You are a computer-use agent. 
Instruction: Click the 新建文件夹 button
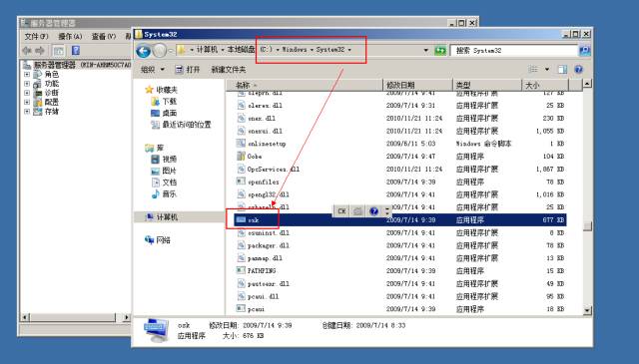pyautogui.click(x=229, y=70)
